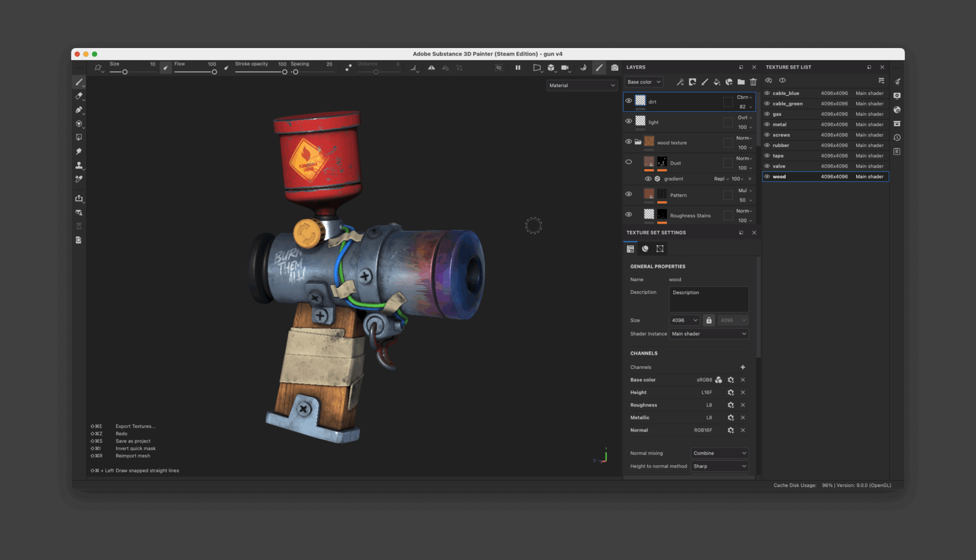Hide the Pattern layer
The image size is (976, 560).
628,194
